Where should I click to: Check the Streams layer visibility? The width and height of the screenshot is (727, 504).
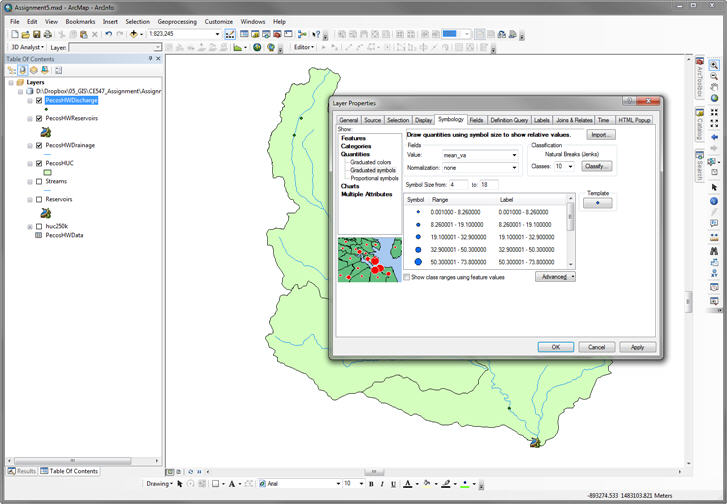[x=39, y=181]
